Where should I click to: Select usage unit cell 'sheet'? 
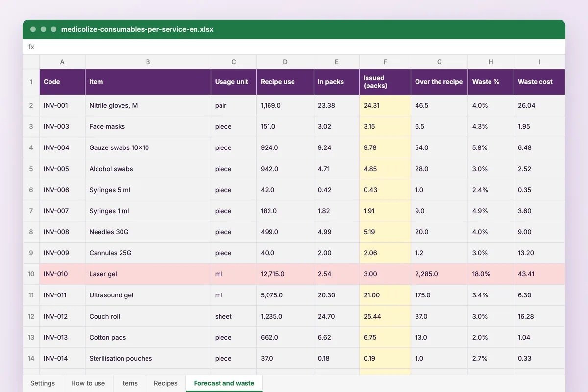coord(234,316)
